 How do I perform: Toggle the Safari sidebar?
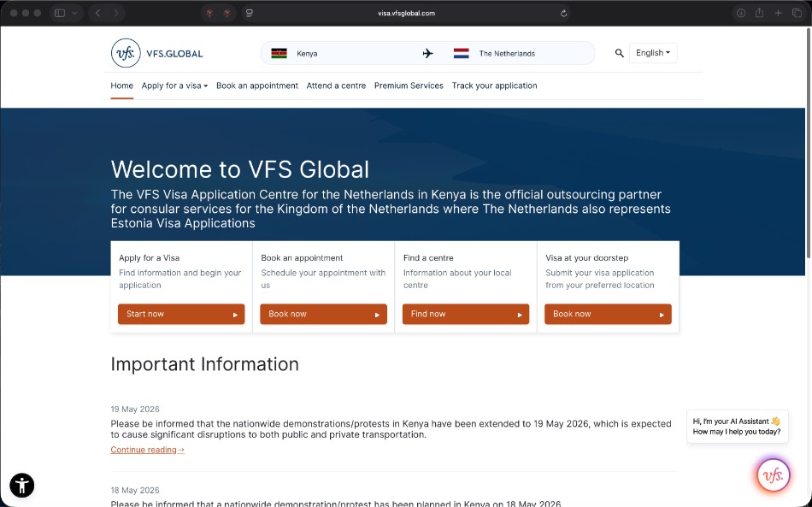coord(60,14)
